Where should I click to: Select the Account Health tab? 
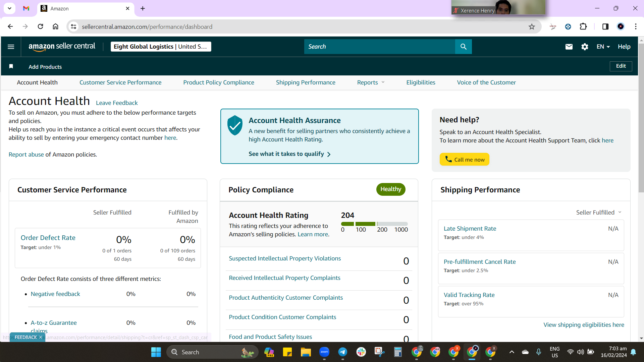point(37,82)
